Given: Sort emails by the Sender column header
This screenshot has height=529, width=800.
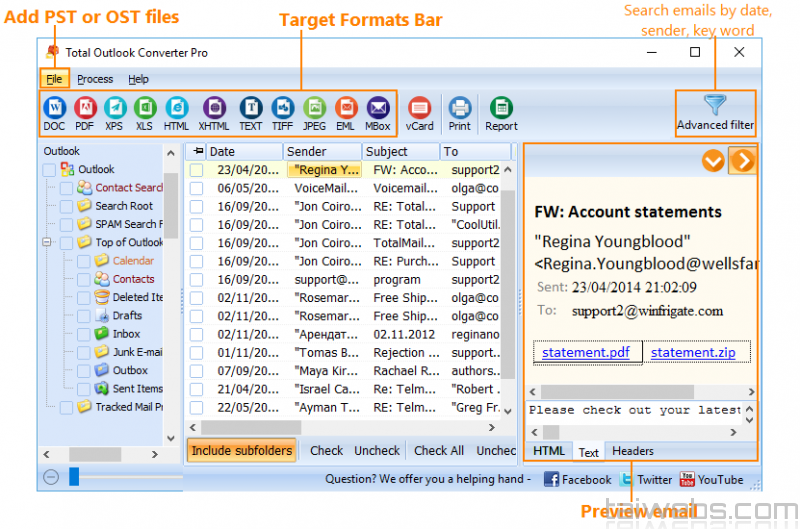Looking at the screenshot, I should click(306, 152).
